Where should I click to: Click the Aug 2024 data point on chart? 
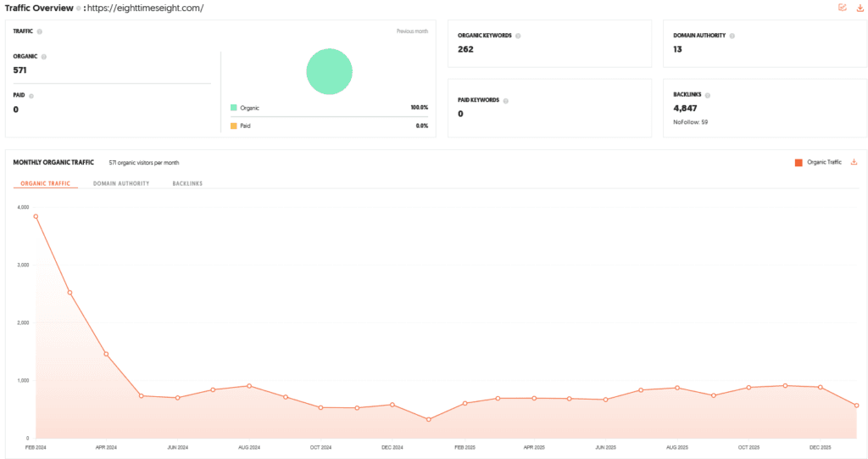click(x=249, y=386)
